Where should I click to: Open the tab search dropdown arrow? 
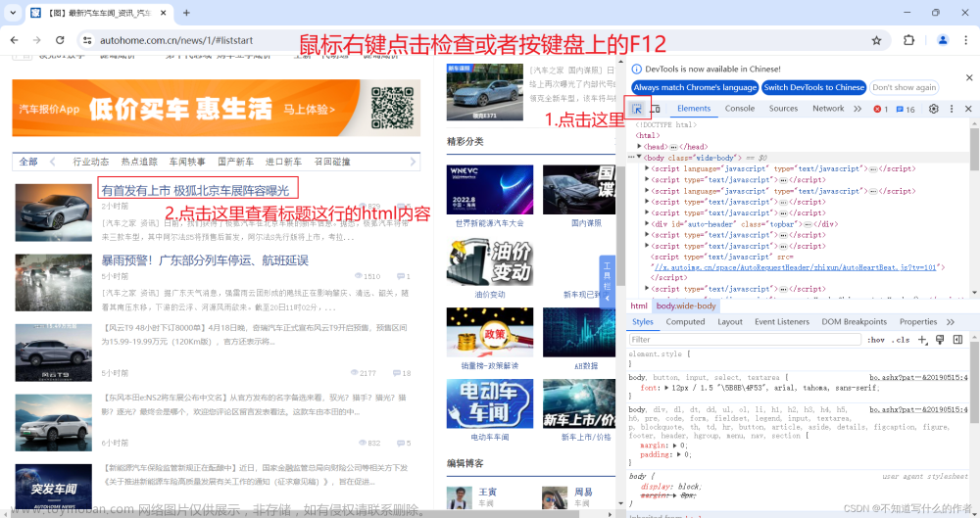[x=13, y=13]
